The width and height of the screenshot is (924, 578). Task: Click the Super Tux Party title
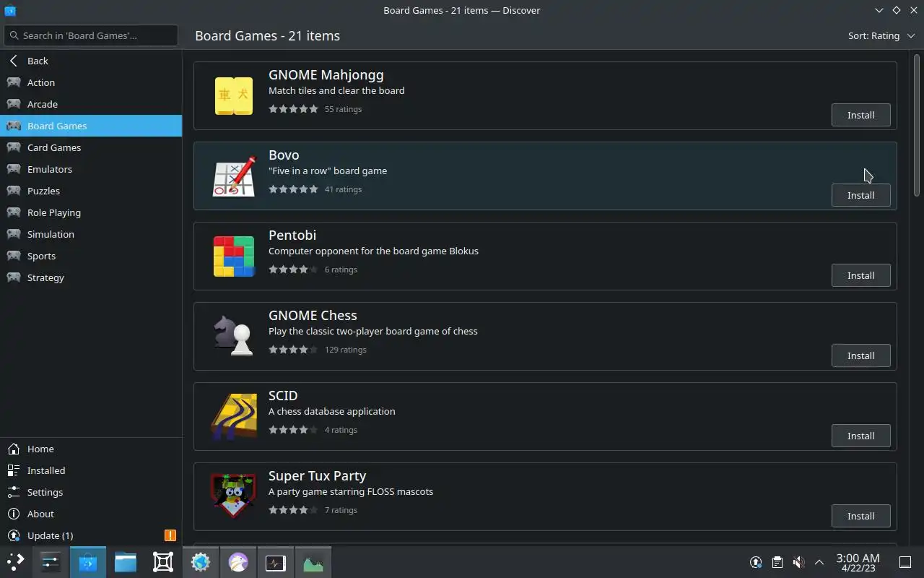pyautogui.click(x=317, y=475)
